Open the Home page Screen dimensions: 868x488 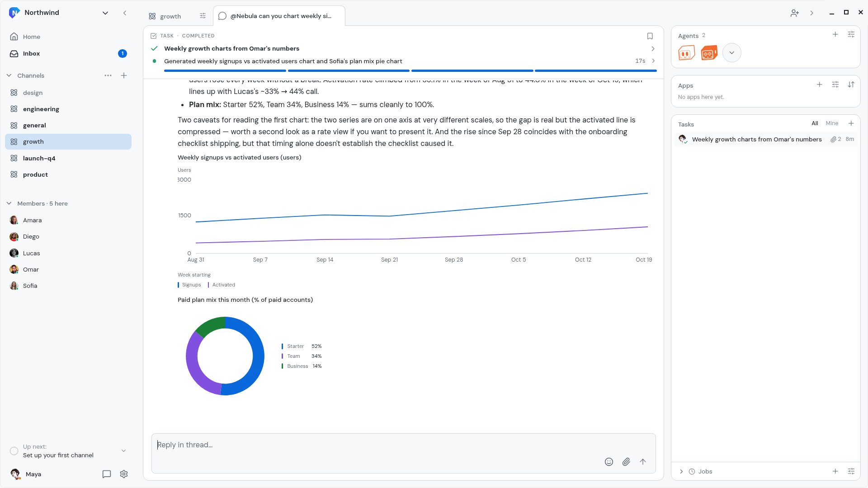pyautogui.click(x=68, y=37)
